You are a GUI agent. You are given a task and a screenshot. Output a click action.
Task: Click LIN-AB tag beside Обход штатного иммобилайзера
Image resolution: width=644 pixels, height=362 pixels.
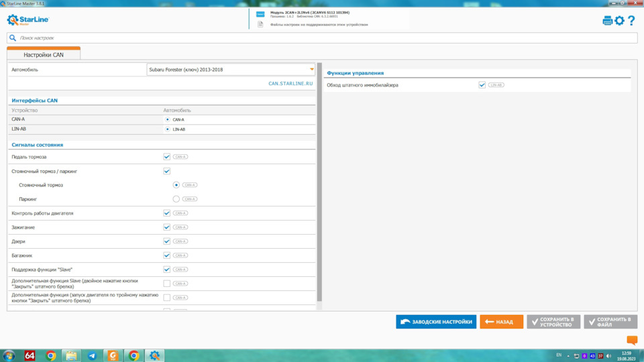(496, 85)
